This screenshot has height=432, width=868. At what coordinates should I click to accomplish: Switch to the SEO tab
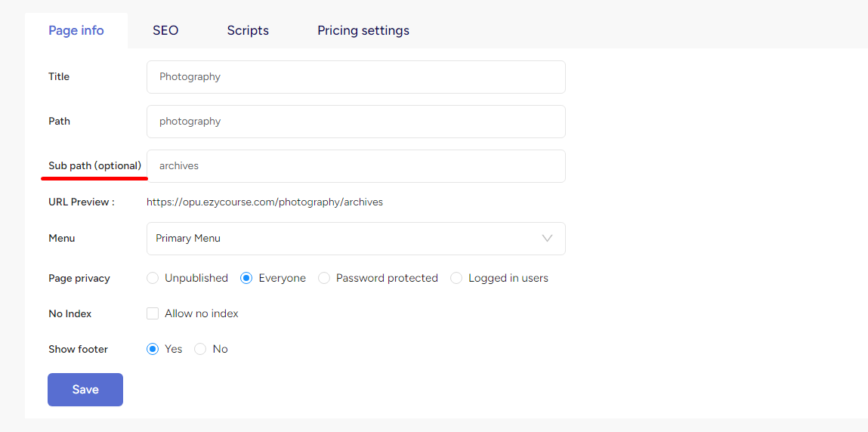[165, 30]
